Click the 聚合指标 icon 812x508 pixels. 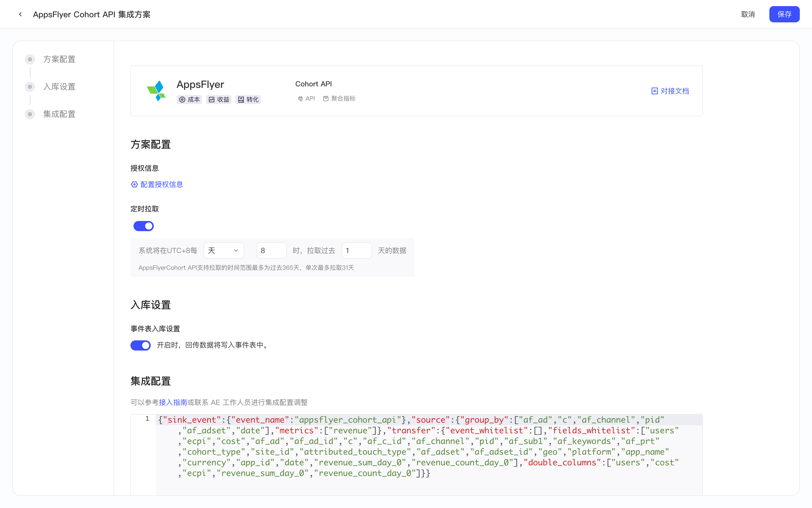coord(326,99)
